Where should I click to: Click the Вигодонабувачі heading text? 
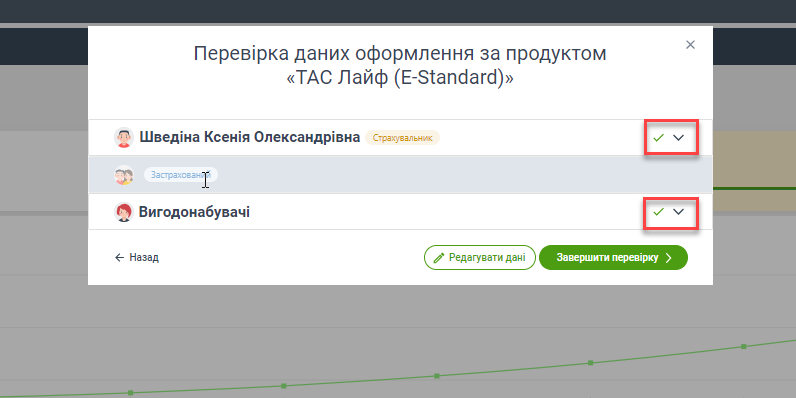194,212
